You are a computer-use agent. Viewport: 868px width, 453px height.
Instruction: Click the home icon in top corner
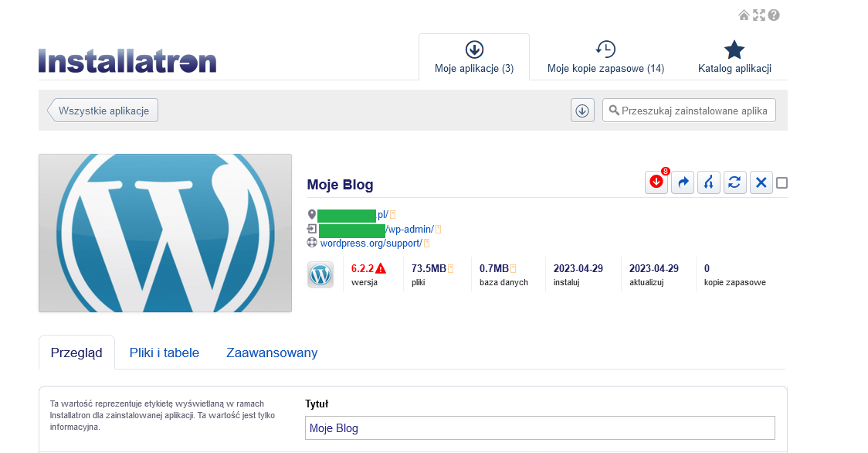point(744,15)
